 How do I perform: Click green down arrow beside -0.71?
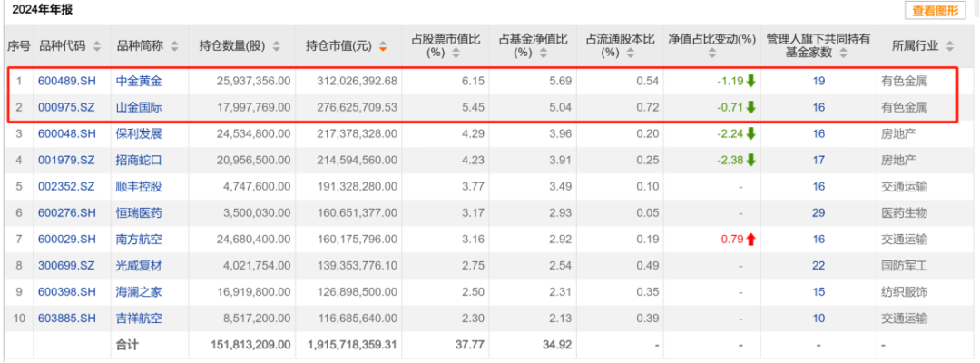pyautogui.click(x=750, y=107)
